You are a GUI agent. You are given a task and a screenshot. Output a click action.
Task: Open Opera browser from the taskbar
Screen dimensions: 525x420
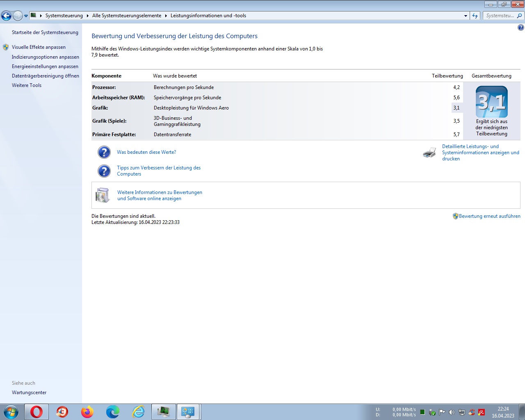point(37,411)
